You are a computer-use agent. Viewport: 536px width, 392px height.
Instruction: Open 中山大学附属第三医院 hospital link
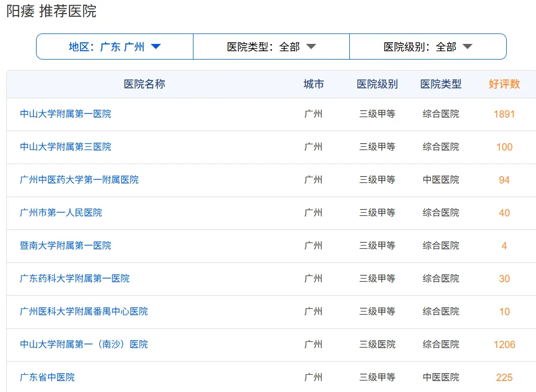pyautogui.click(x=66, y=147)
